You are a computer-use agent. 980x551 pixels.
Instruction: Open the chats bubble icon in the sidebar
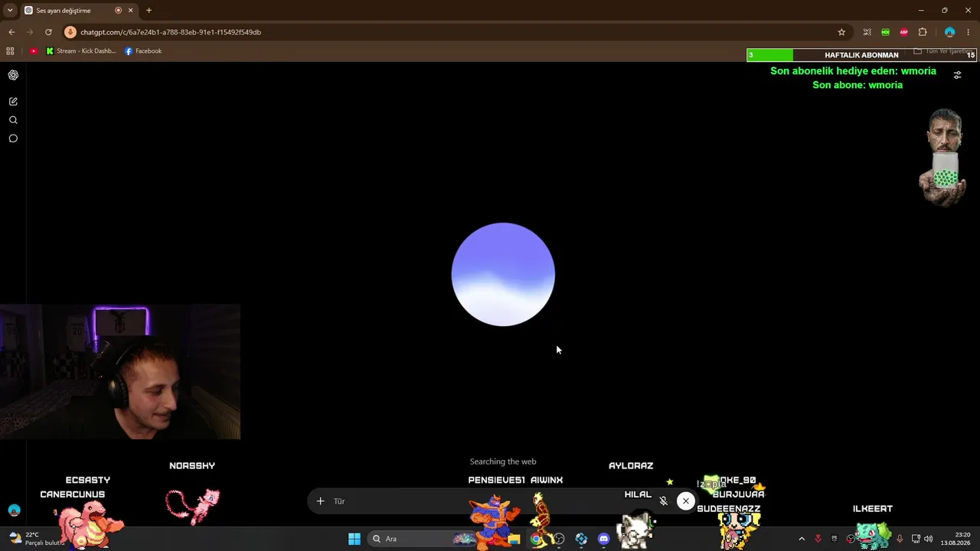tap(13, 139)
